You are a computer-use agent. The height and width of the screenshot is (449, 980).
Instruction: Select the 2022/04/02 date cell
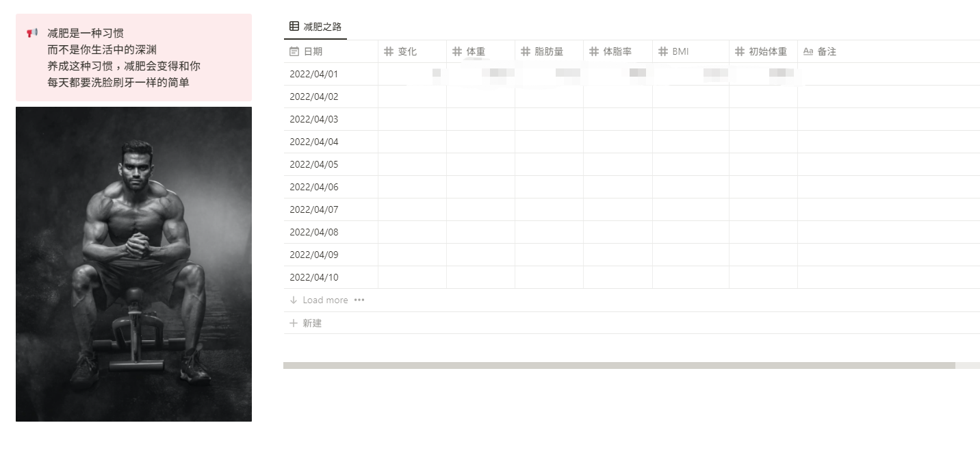point(331,97)
